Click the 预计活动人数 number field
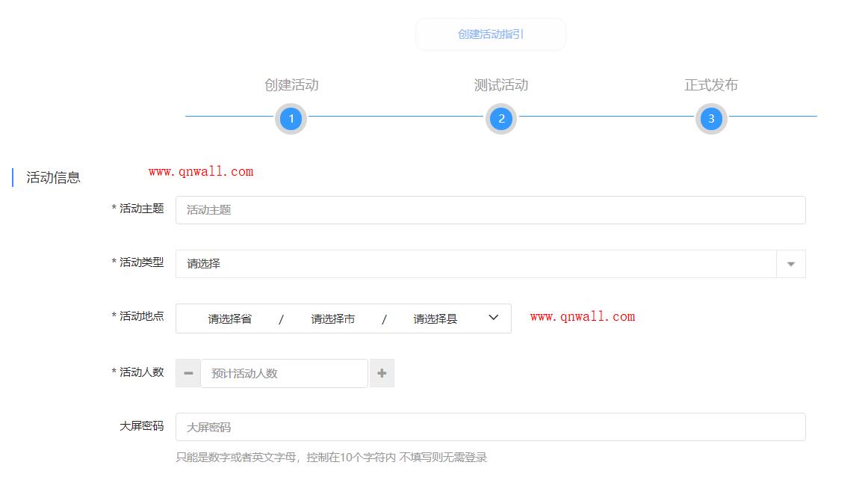 284,372
